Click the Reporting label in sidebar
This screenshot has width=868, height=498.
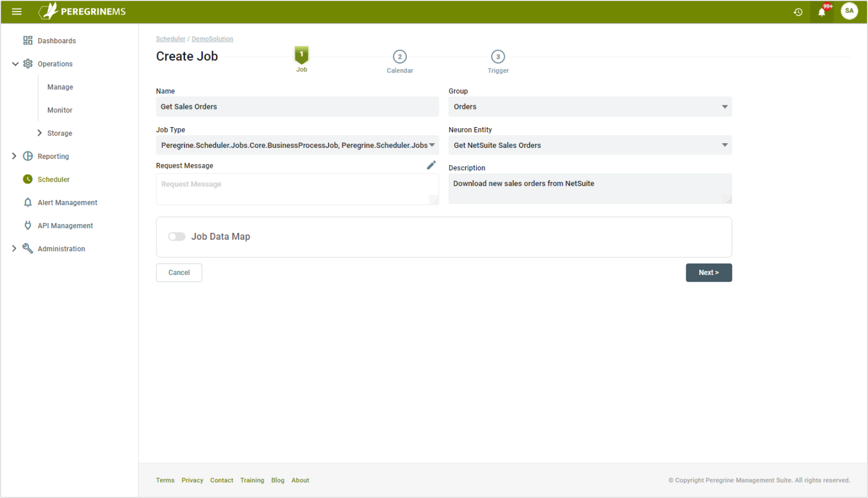[x=53, y=156]
